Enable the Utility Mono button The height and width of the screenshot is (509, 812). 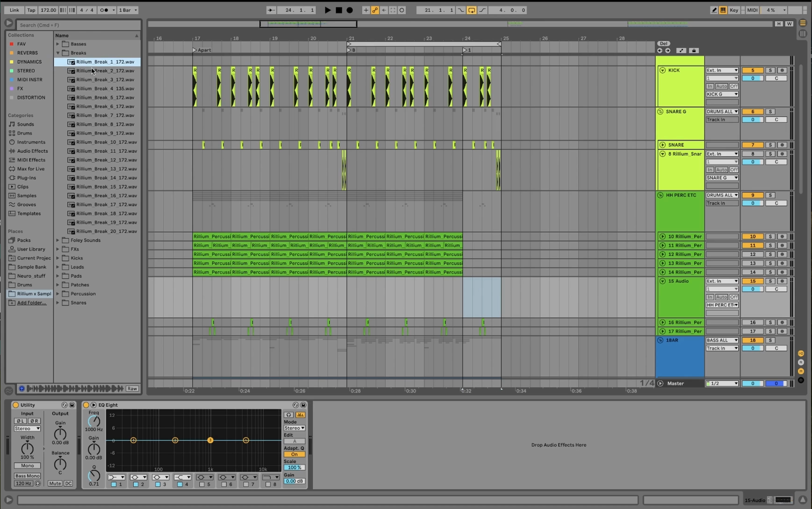(x=27, y=465)
